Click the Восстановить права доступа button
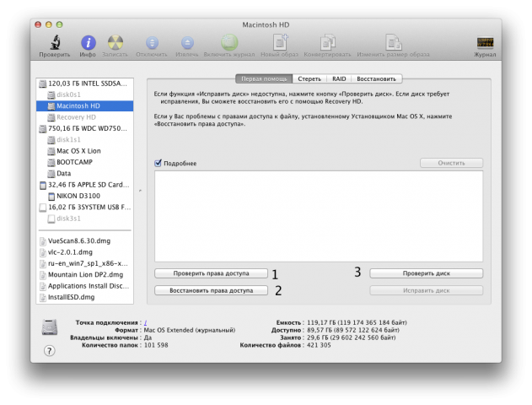 click(212, 290)
